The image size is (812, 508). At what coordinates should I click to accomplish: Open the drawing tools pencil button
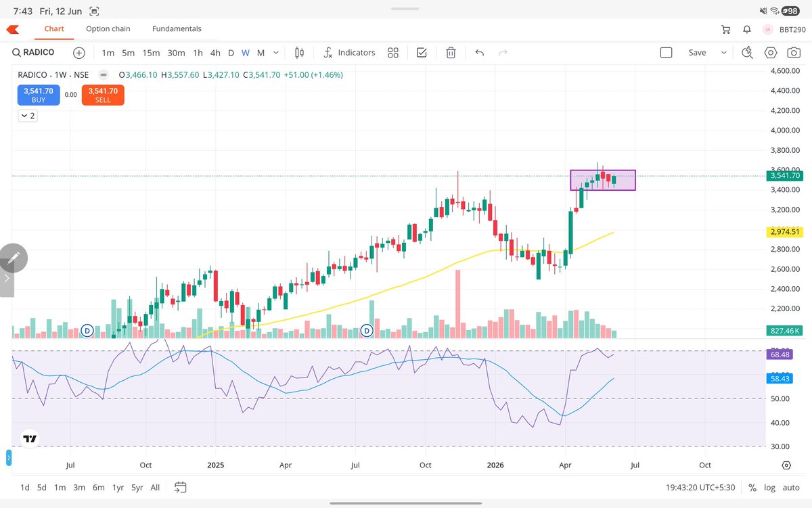click(14, 258)
